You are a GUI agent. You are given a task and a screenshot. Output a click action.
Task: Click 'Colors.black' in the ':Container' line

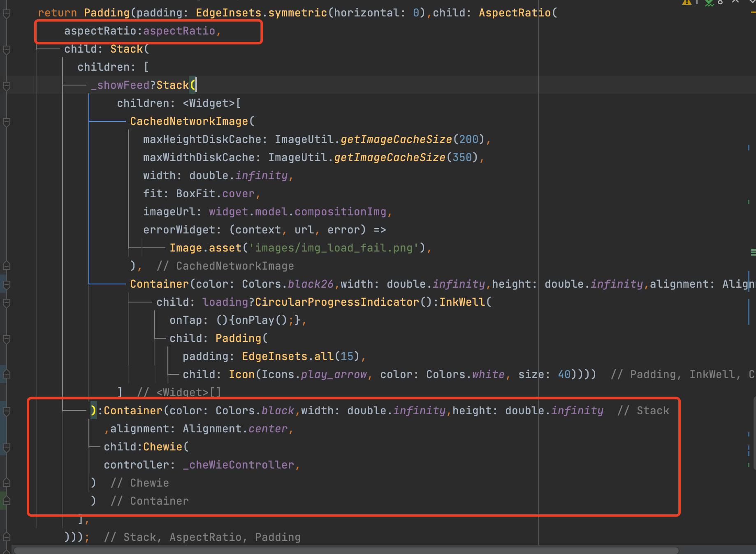click(x=255, y=411)
